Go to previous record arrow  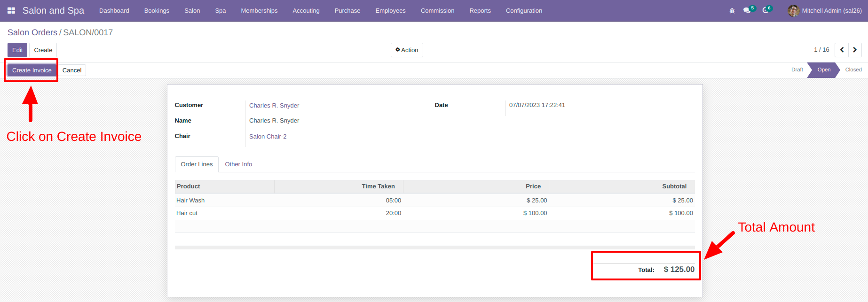click(x=842, y=50)
